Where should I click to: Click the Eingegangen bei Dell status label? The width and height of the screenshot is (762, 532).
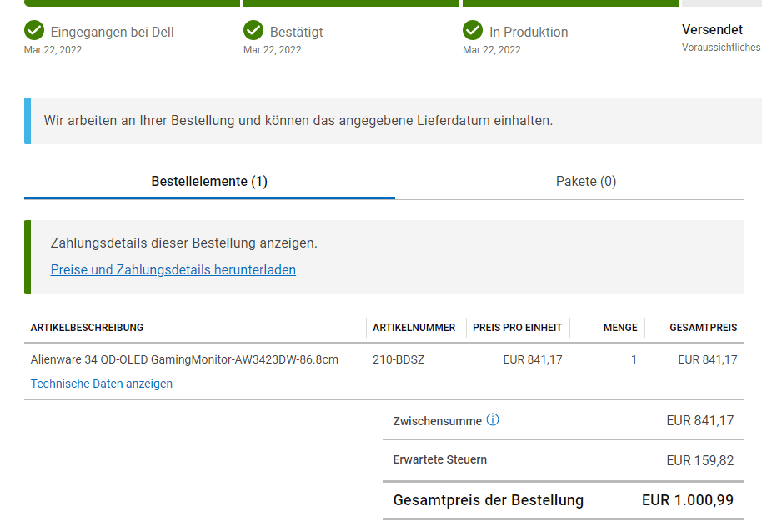click(x=112, y=32)
